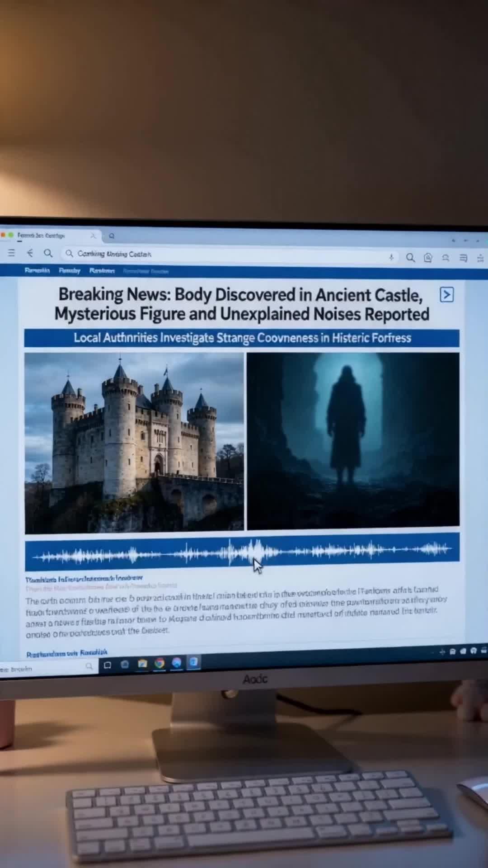
Task: Close the current browser tab
Action: point(93,236)
